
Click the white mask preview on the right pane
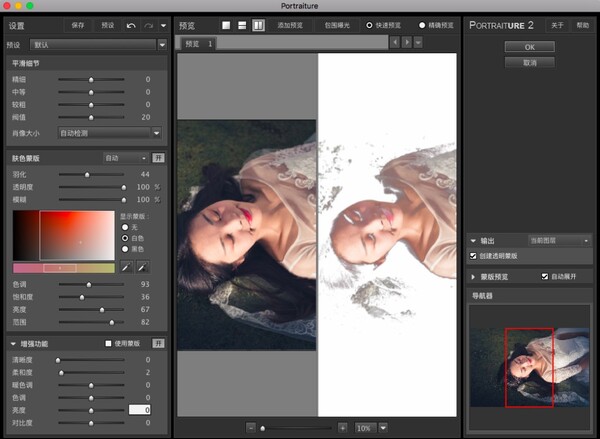[387, 235]
